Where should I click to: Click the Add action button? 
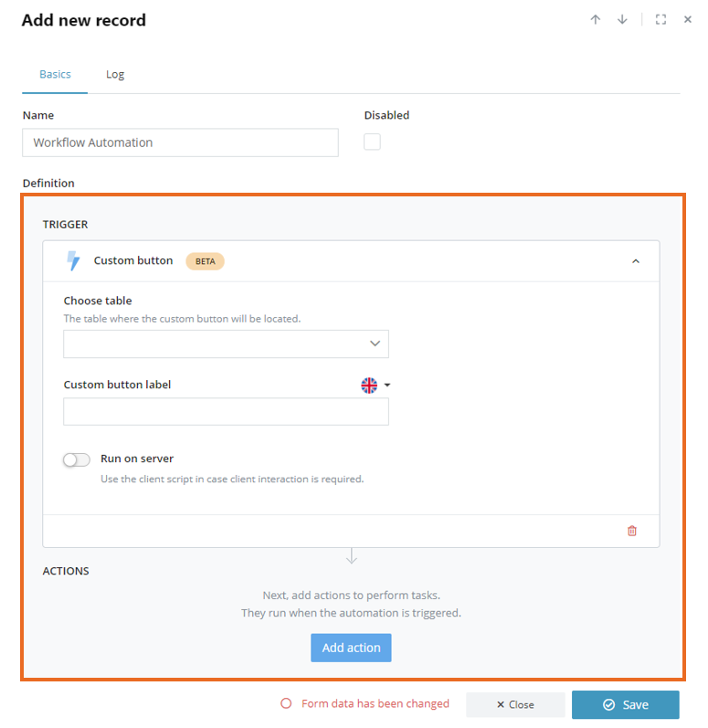click(x=351, y=648)
